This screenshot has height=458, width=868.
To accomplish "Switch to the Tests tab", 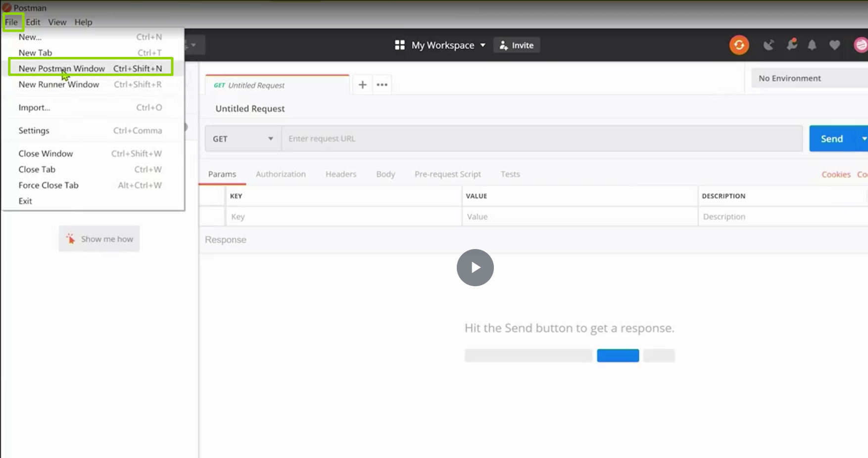I will (510, 174).
